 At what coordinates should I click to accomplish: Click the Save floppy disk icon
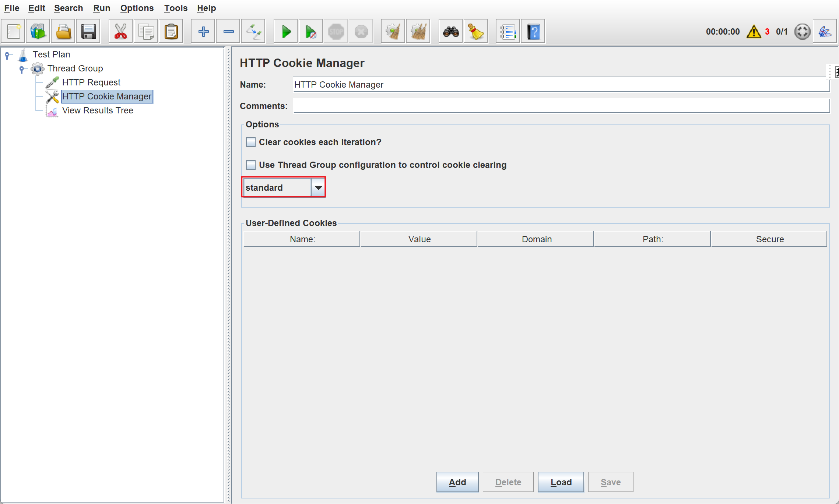[88, 32]
